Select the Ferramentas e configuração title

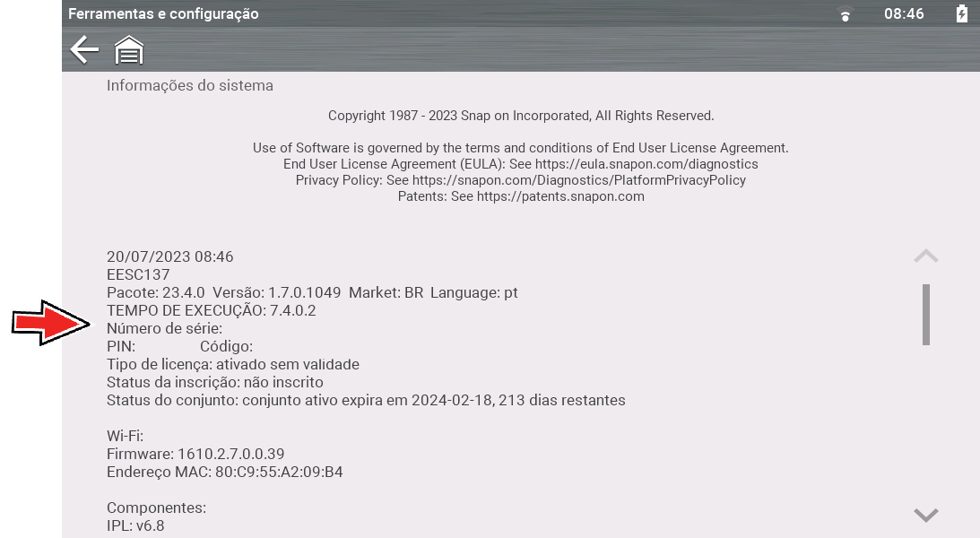click(x=163, y=13)
